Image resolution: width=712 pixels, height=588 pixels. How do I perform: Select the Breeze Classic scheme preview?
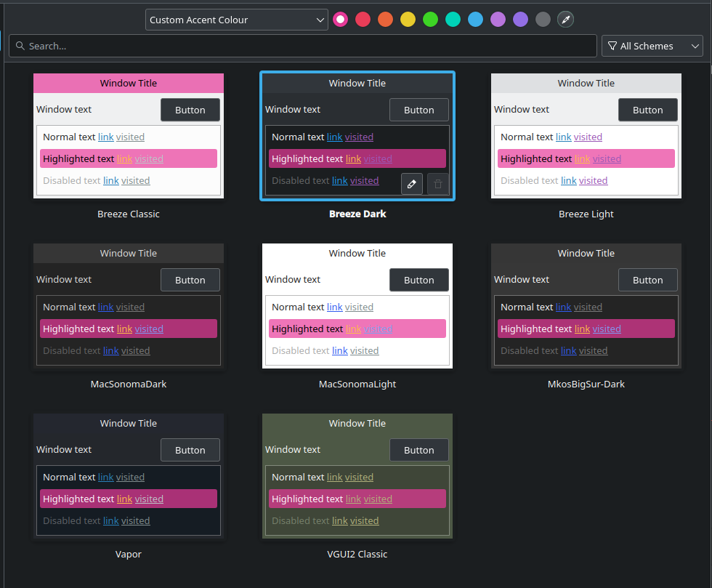(129, 136)
